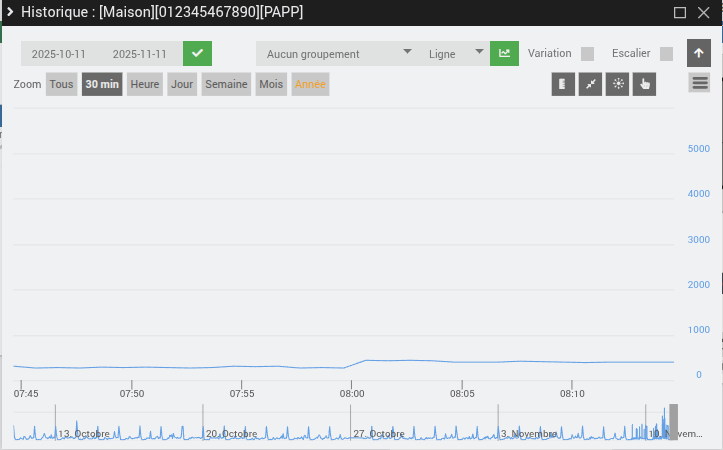Click the green chart apply button
723x450 pixels.
(x=504, y=53)
